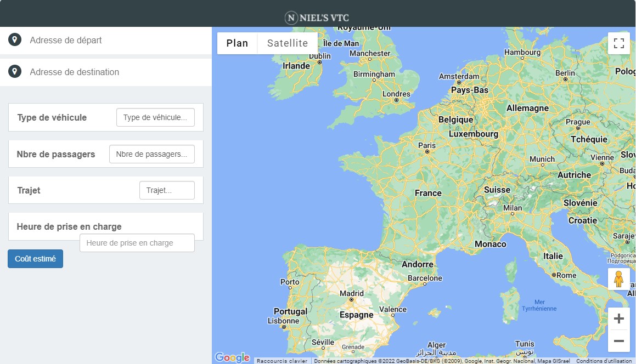636x364 pixels.
Task: Open the Conditions d'utilisation link
Action: (604, 361)
